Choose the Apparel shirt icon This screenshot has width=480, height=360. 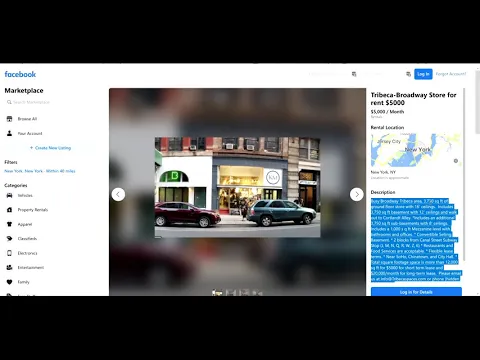[9, 224]
